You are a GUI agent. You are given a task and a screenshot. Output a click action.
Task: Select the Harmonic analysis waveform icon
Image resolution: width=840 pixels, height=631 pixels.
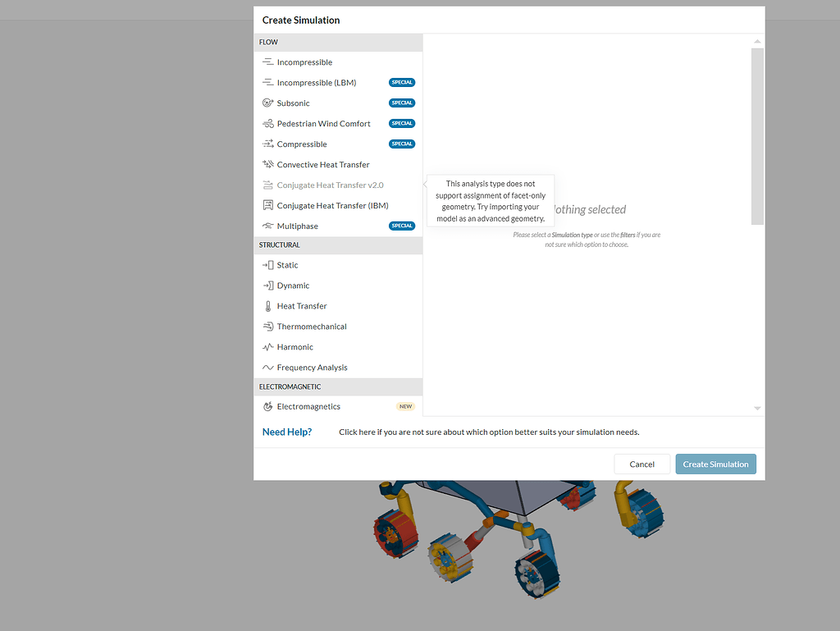267,346
